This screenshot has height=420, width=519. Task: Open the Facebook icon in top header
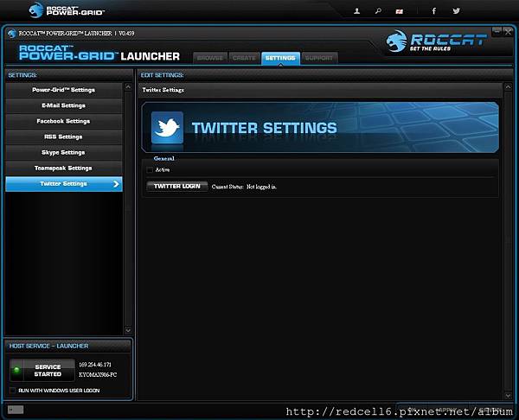coord(434,11)
